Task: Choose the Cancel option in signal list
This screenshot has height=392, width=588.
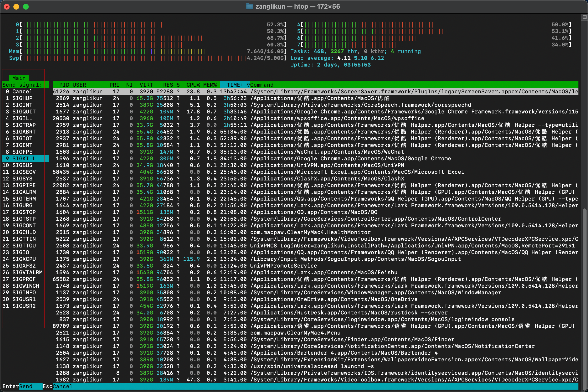Action: pos(22,91)
